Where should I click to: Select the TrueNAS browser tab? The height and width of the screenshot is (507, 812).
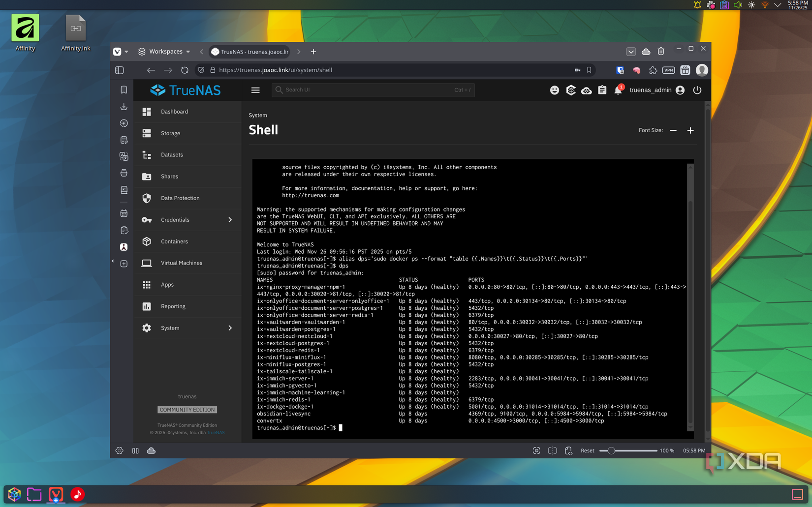pyautogui.click(x=249, y=51)
